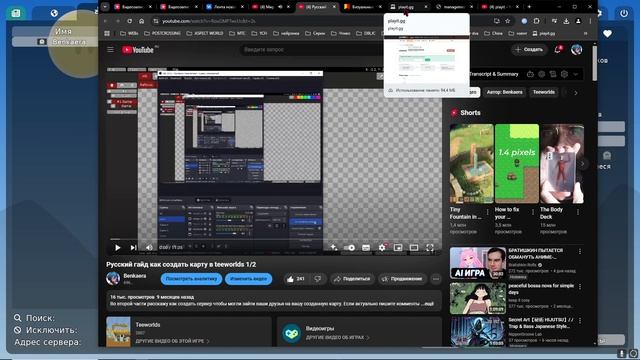Bookmark this page with star icon
This screenshot has height=360, width=640.
pos(508,21)
